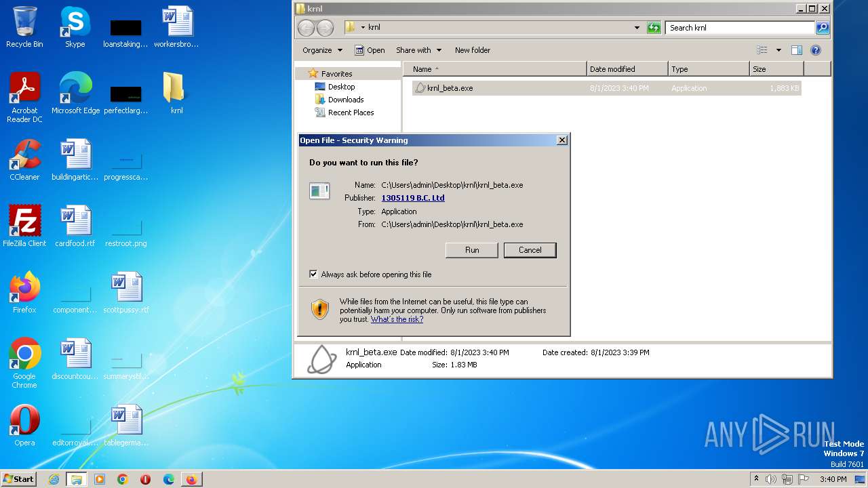
Task: Select Desktop in Favorites list
Action: [341, 87]
